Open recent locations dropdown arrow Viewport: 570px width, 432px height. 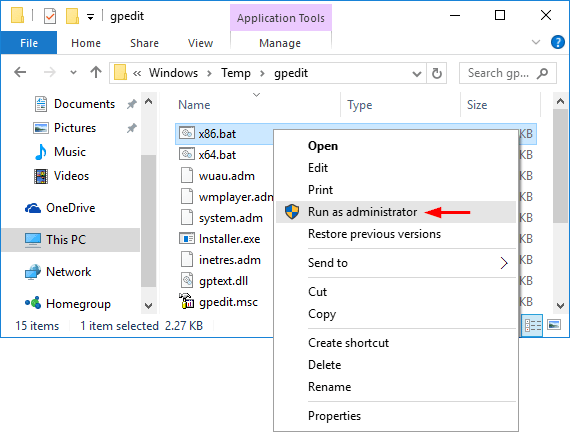click(73, 72)
